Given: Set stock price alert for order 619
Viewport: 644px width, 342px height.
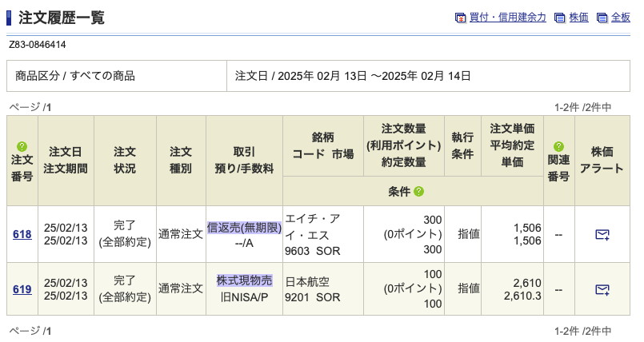Looking at the screenshot, I should [602, 288].
